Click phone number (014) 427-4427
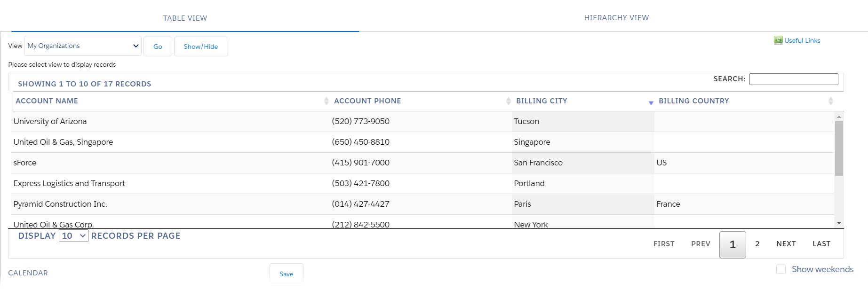The image size is (868, 289). point(361,204)
